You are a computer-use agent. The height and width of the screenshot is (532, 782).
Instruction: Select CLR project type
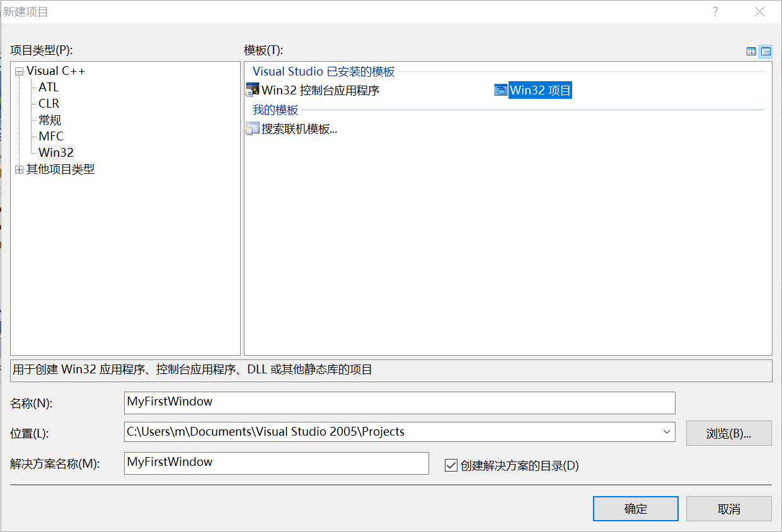49,104
